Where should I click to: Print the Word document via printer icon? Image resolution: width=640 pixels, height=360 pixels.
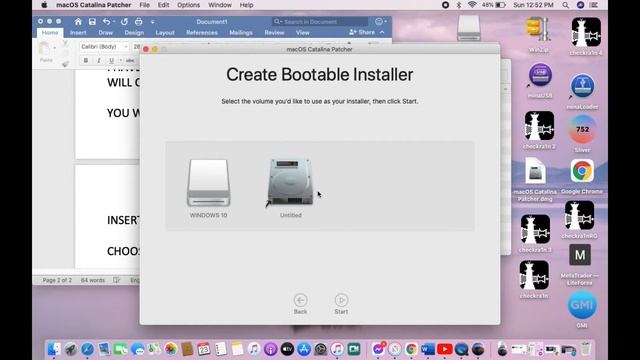point(139,22)
